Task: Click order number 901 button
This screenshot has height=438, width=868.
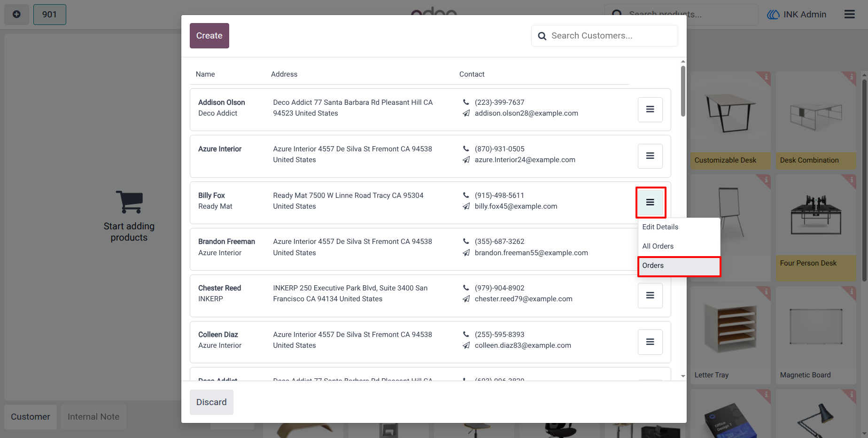Action: [x=50, y=14]
